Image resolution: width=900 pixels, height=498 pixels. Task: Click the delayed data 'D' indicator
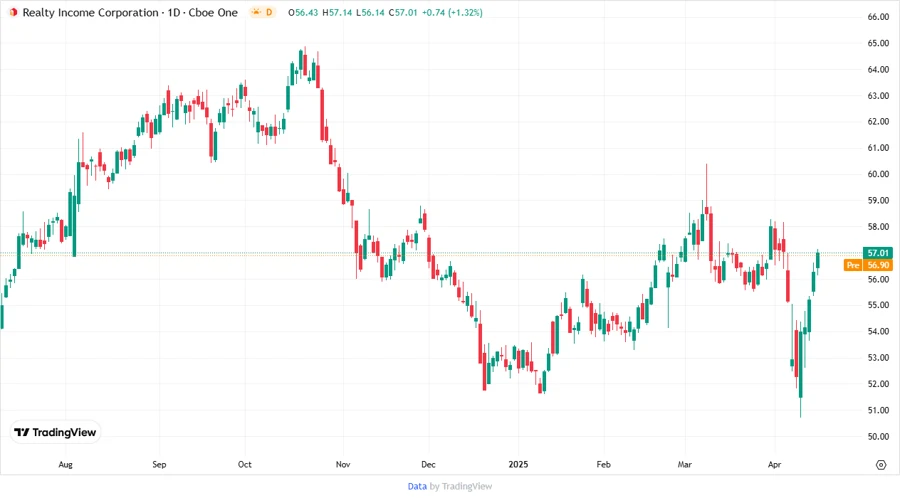(269, 12)
